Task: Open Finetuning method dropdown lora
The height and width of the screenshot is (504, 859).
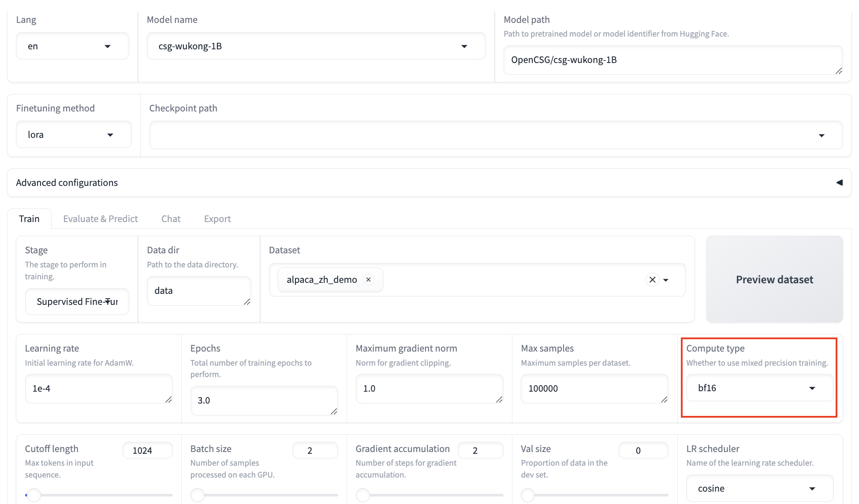Action: 74,135
